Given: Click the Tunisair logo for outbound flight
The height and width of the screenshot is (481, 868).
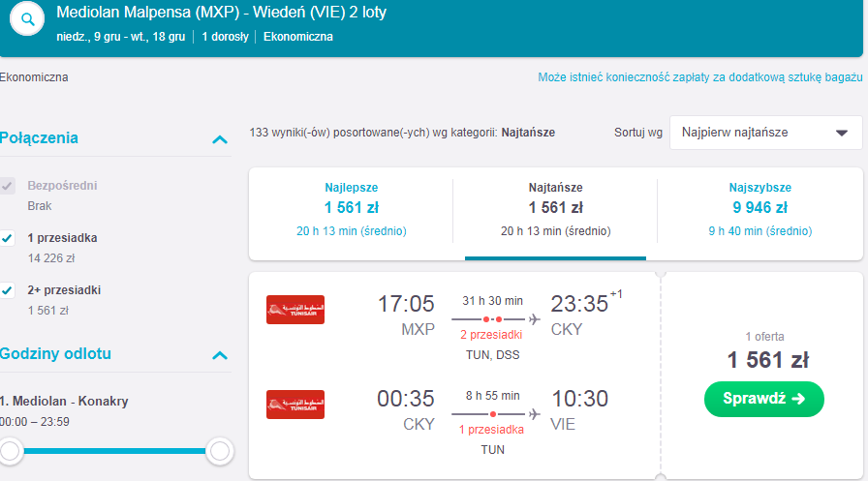Looking at the screenshot, I should [x=295, y=310].
